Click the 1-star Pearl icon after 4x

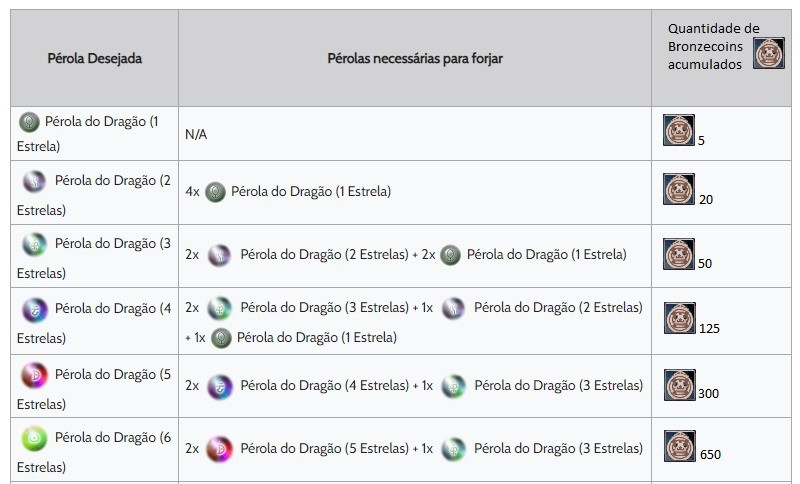(x=215, y=192)
